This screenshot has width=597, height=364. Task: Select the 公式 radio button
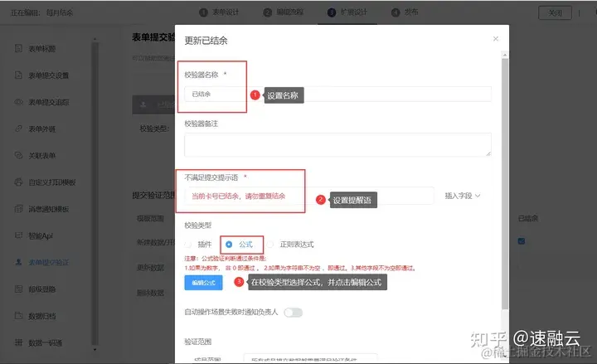pyautogui.click(x=229, y=245)
